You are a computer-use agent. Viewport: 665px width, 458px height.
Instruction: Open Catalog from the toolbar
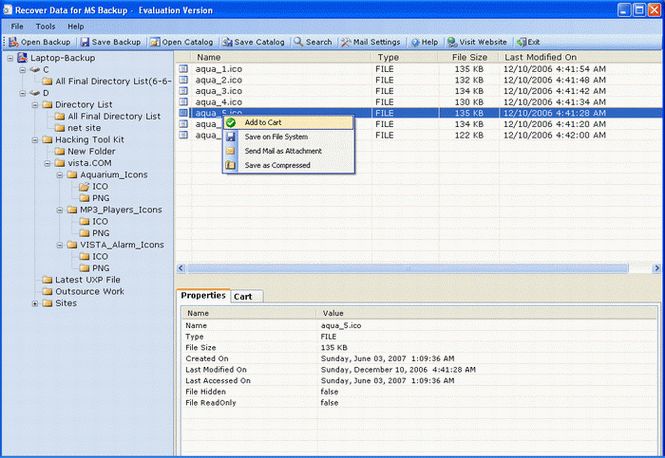pos(183,42)
